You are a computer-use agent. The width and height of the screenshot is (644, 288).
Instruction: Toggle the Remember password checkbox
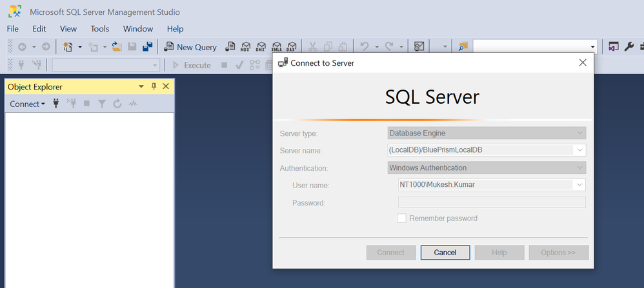click(401, 218)
